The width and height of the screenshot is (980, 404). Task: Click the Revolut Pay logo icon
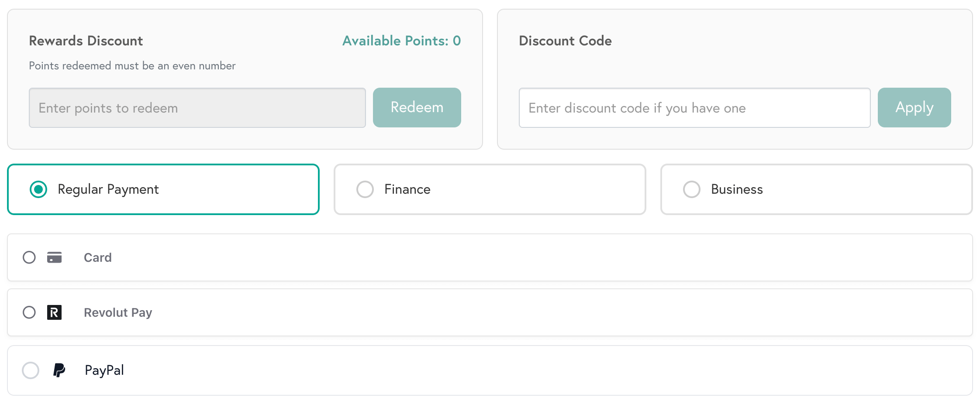(x=53, y=312)
